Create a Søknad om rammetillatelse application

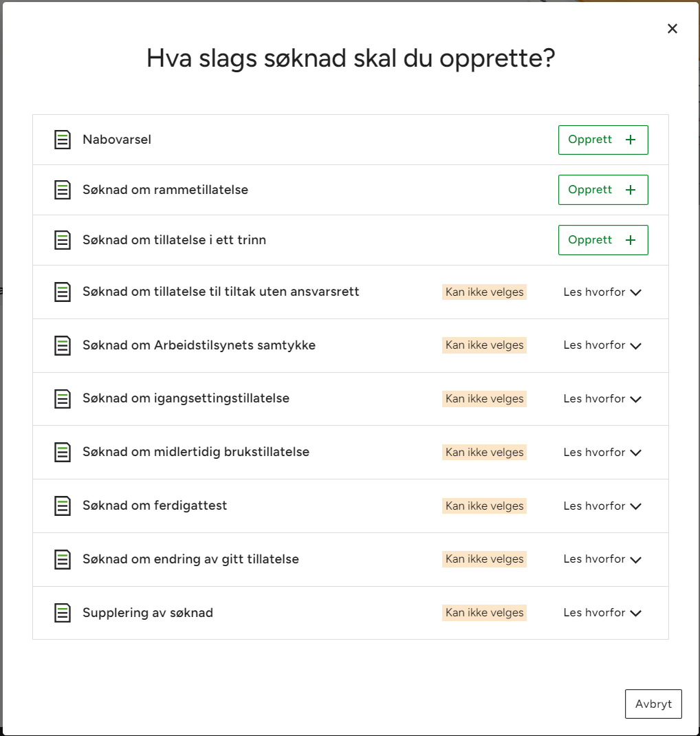click(602, 190)
